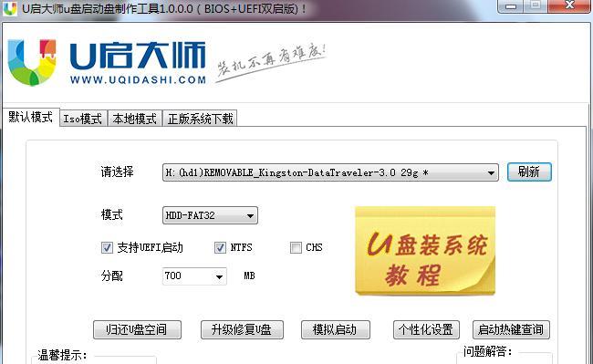Close the U启大师 window

tap(569, 6)
